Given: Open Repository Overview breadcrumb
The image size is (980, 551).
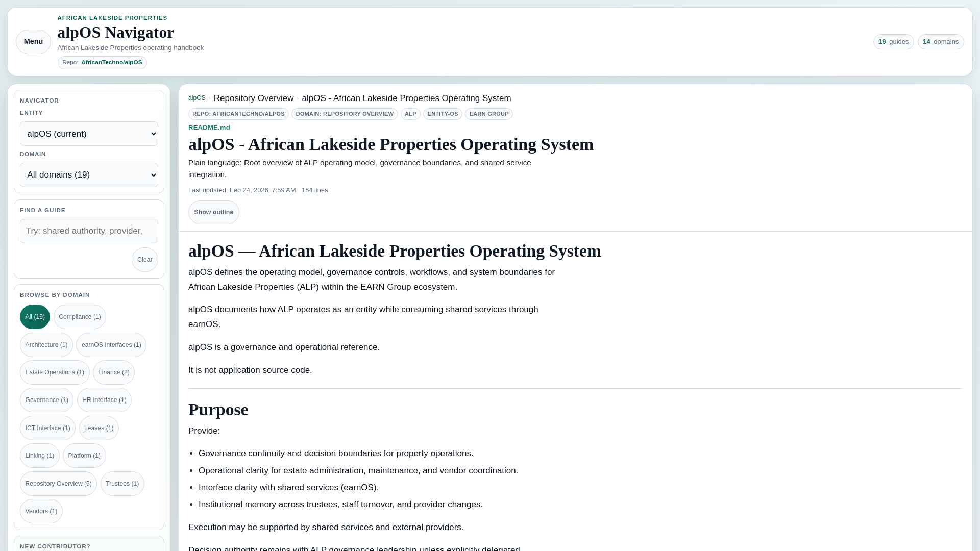Looking at the screenshot, I should point(254,98).
